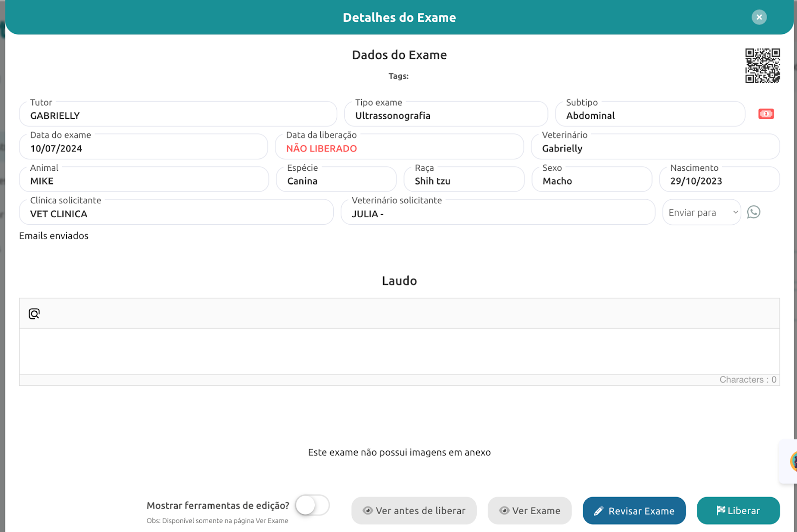This screenshot has height=532, width=797.
Task: Click Ver antes de liberar button
Action: pyautogui.click(x=414, y=511)
